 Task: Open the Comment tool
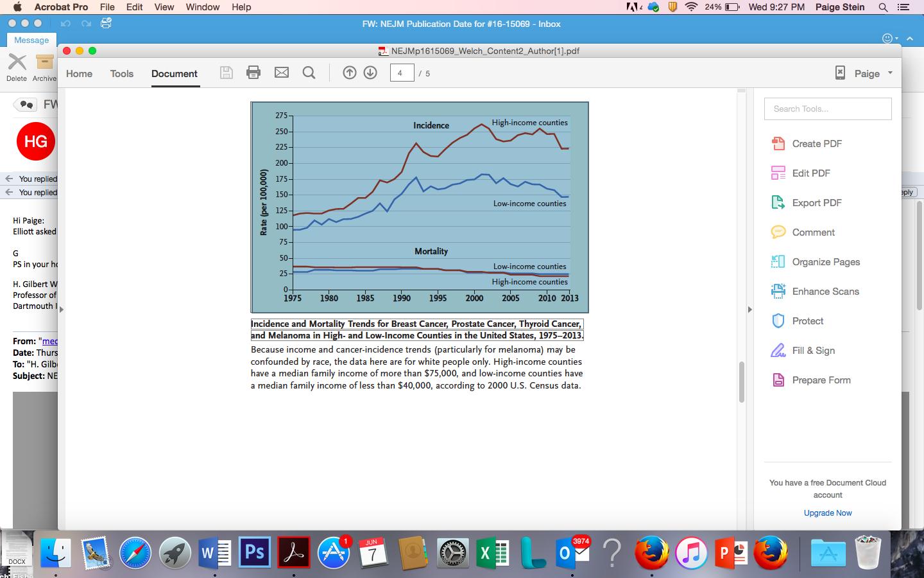[813, 232]
